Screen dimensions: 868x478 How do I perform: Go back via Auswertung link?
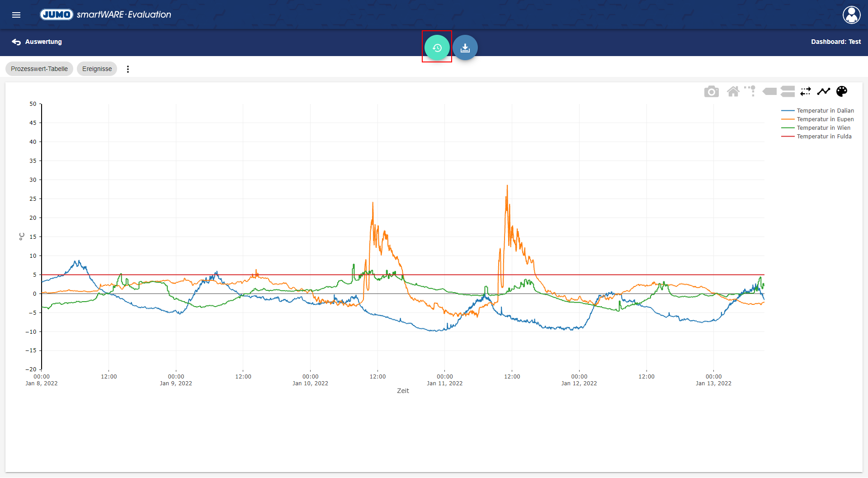point(37,42)
